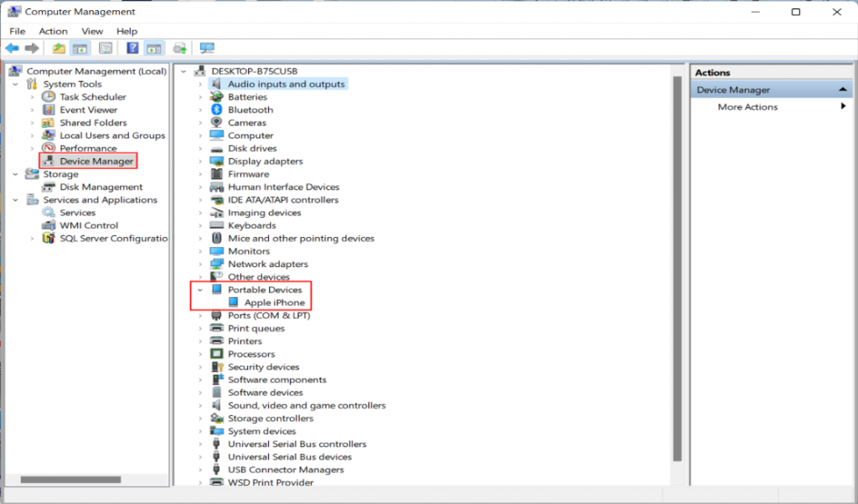The width and height of the screenshot is (858, 504).
Task: Open the Help icon in the toolbar
Action: coord(132,48)
